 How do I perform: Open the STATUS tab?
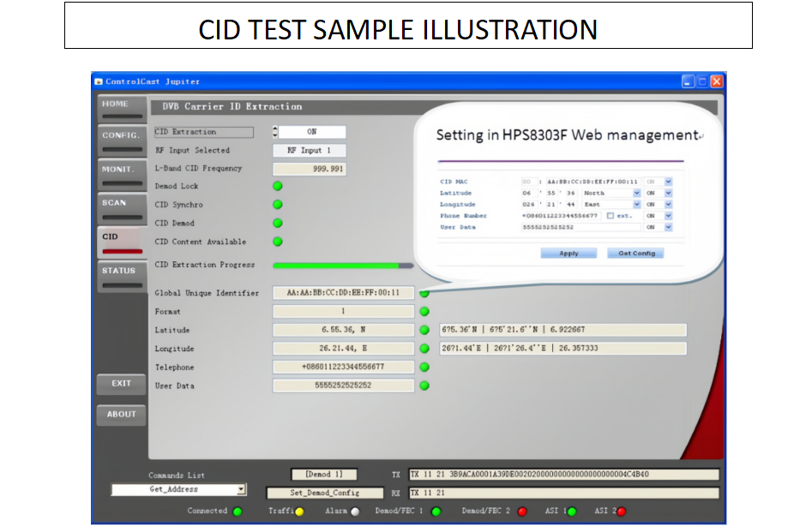pos(122,275)
